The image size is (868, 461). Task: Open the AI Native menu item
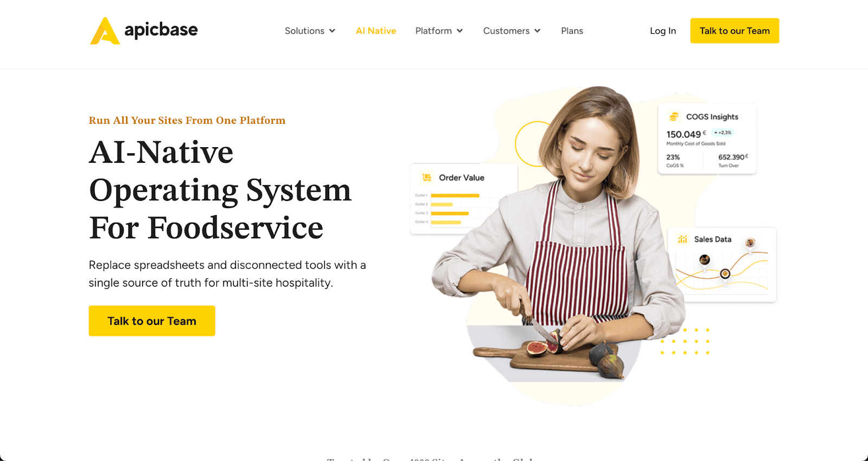[x=376, y=31]
